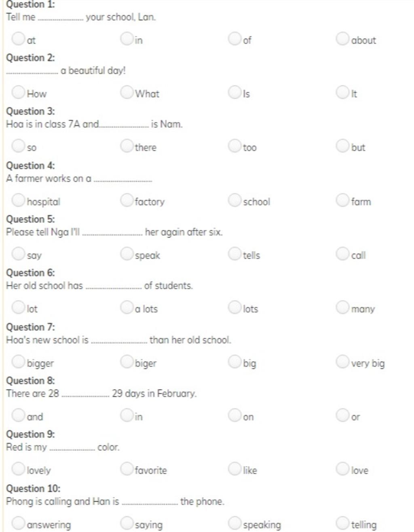The image size is (414, 532).
Task: Select 'there' for Question 3
Action: (x=127, y=146)
